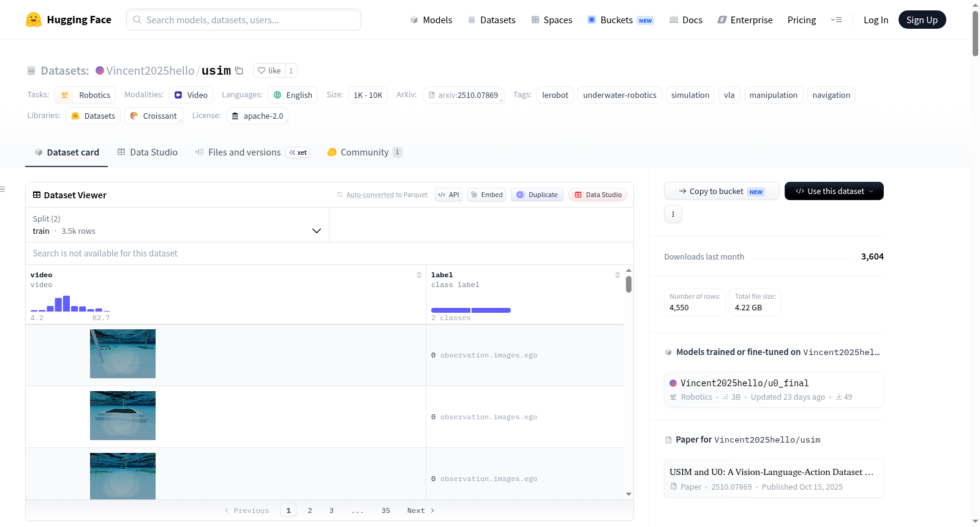The image size is (980, 527).
Task: Open Docs in the top navigation
Action: pyautogui.click(x=686, y=20)
